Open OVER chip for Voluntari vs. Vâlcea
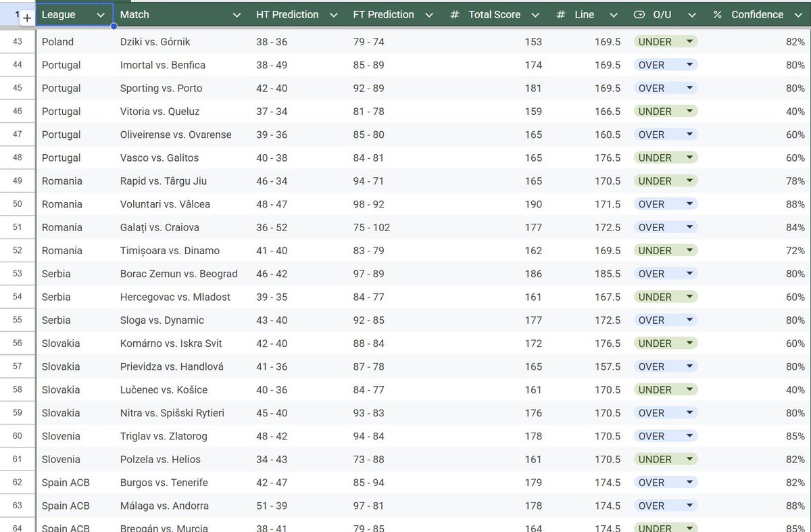The height and width of the screenshot is (532, 811). [666, 204]
